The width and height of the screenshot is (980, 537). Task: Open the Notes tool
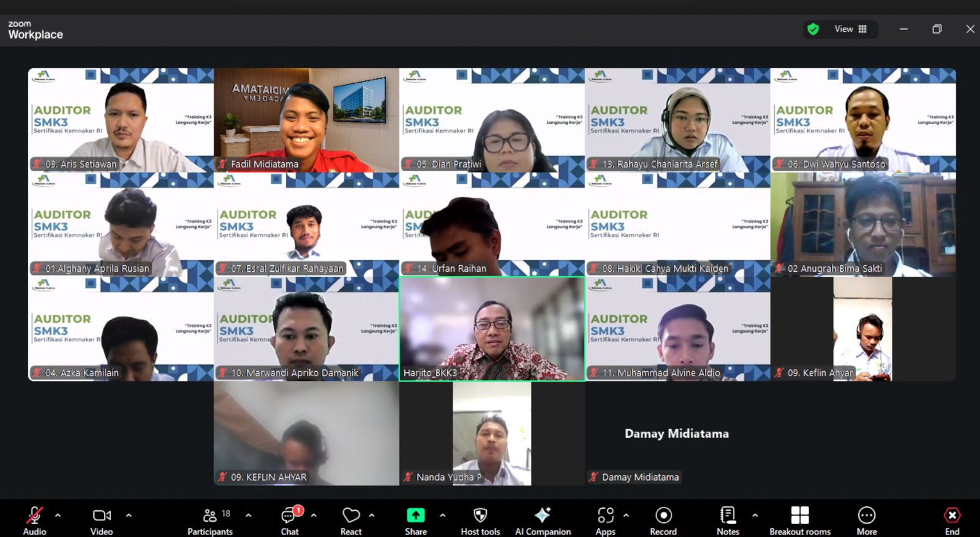728,520
